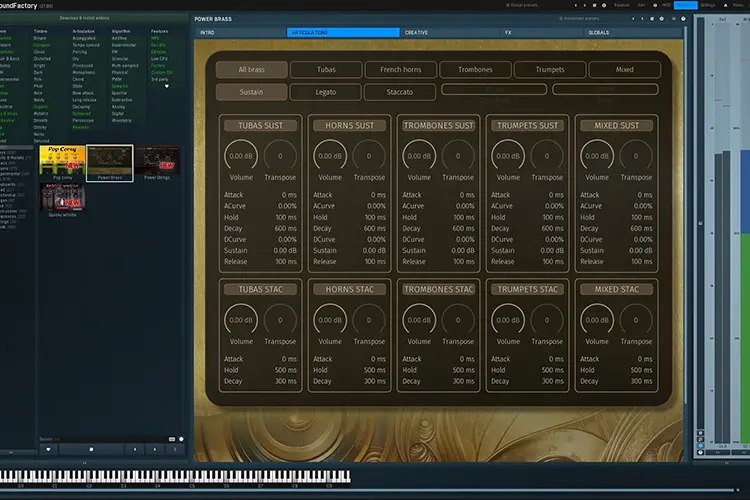
Task: Click the TROMBONES STAC Transpose knob
Action: click(x=458, y=320)
